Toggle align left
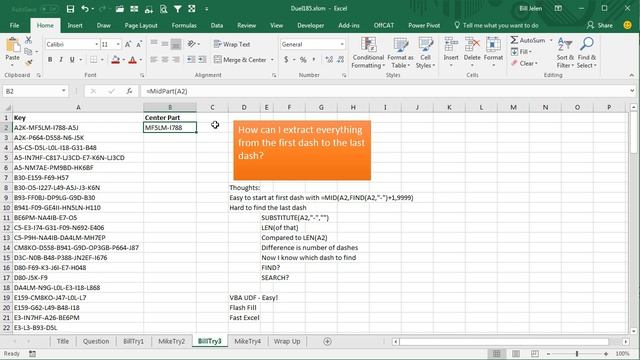The width and height of the screenshot is (640, 360). (154, 60)
